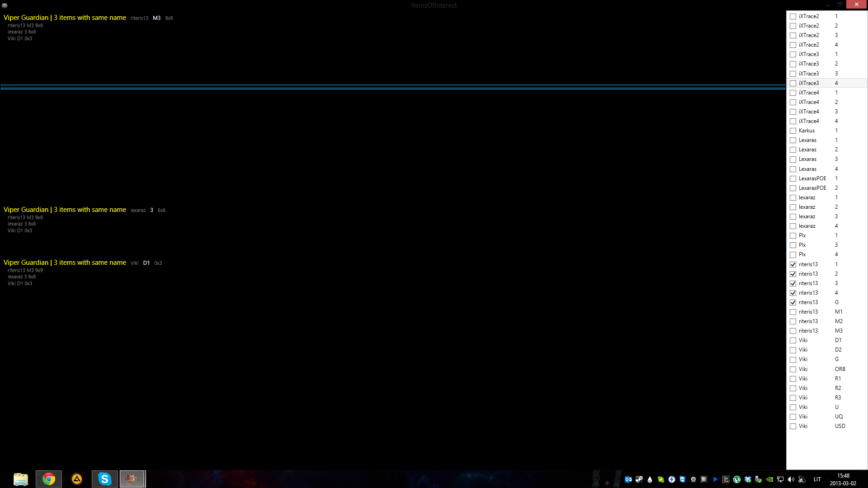Tick the Karkus 1 checkbox
The image size is (868, 488).
tap(793, 131)
